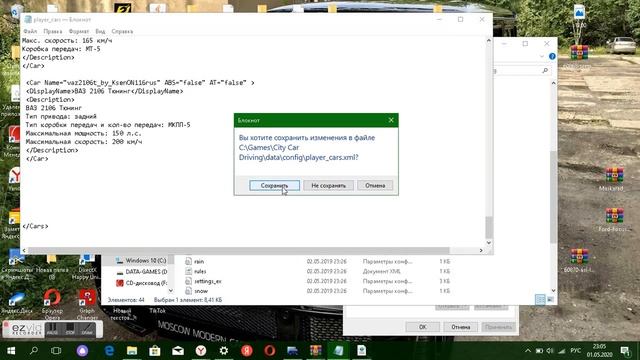Close the Блокнот save prompt dialog
This screenshot has height=360, width=640.
[x=391, y=120]
